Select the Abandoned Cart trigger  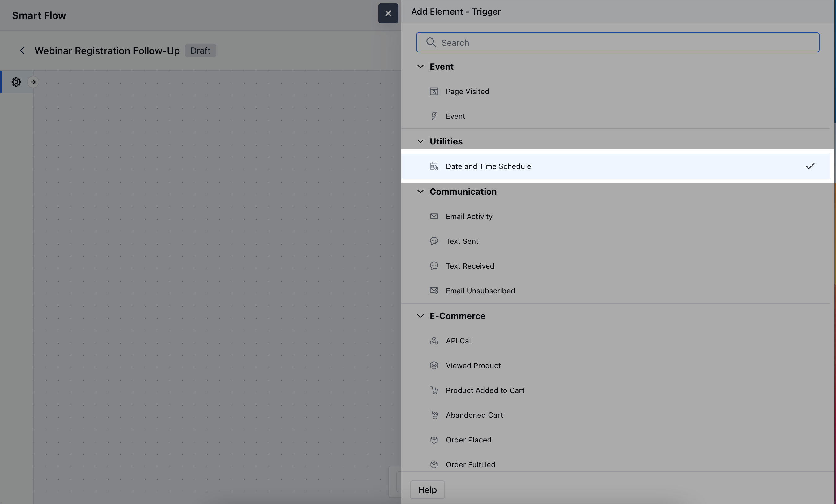click(615, 415)
